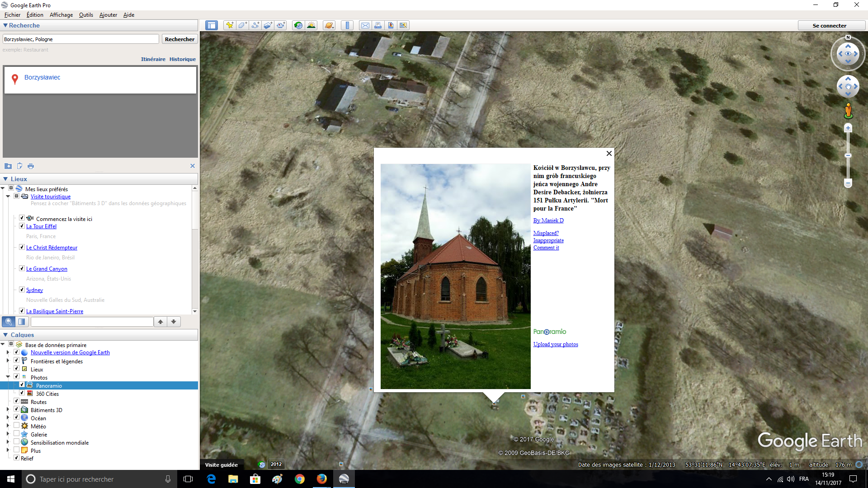Image resolution: width=868 pixels, height=488 pixels.
Task: Open the By Maniek D author link
Action: 548,221
